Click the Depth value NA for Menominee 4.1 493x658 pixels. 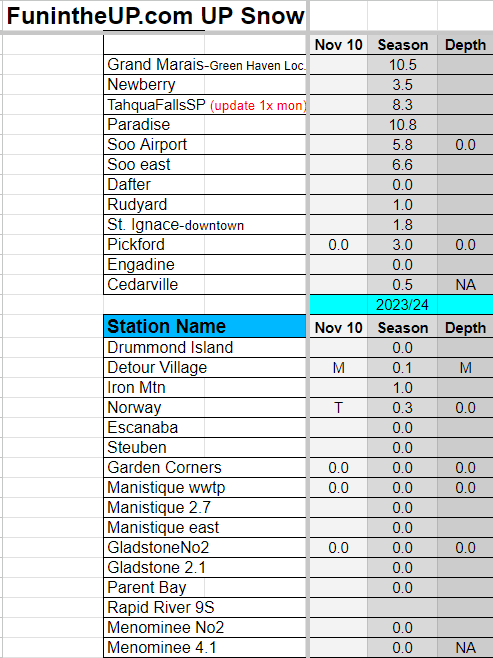coord(465,648)
